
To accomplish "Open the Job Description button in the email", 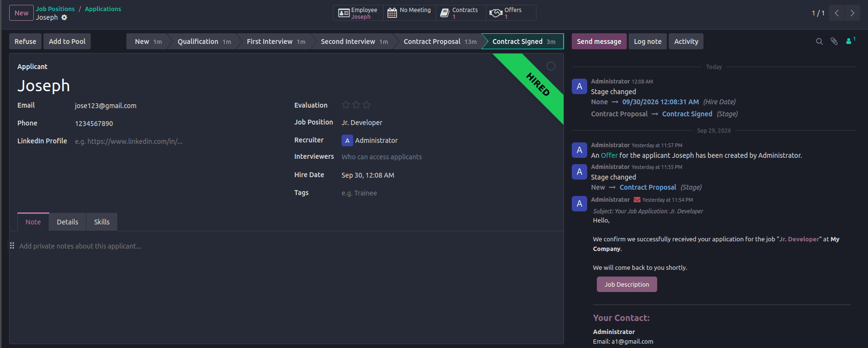I will click(627, 284).
